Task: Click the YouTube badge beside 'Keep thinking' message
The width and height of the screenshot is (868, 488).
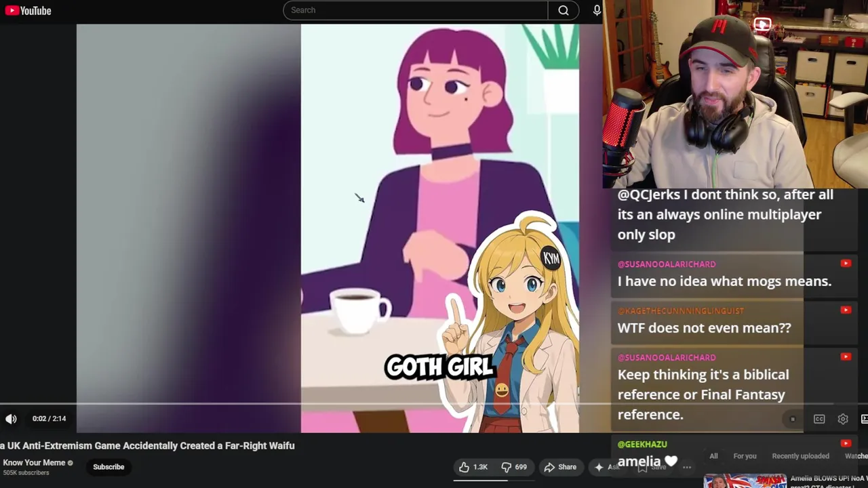Action: [846, 357]
